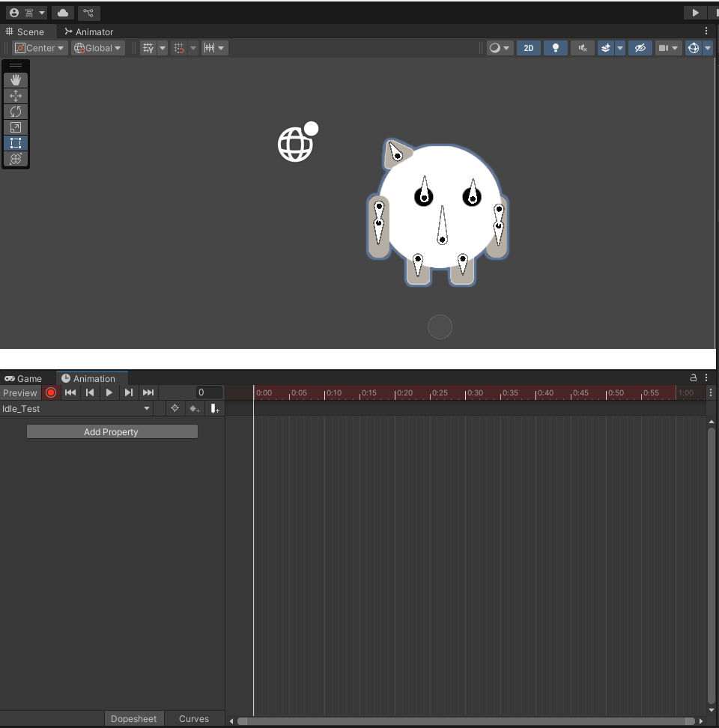Select the Rotate tool

(x=16, y=112)
